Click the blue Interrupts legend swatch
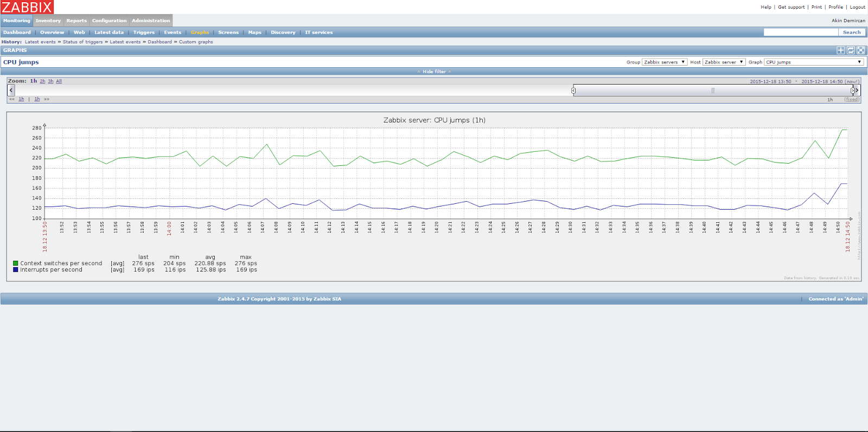 [x=16, y=269]
